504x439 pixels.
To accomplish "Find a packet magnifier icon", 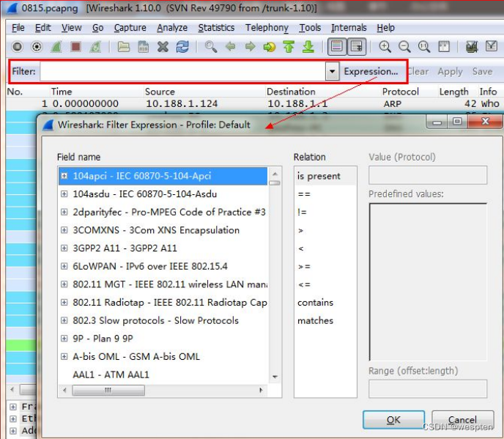I will tap(210, 47).
